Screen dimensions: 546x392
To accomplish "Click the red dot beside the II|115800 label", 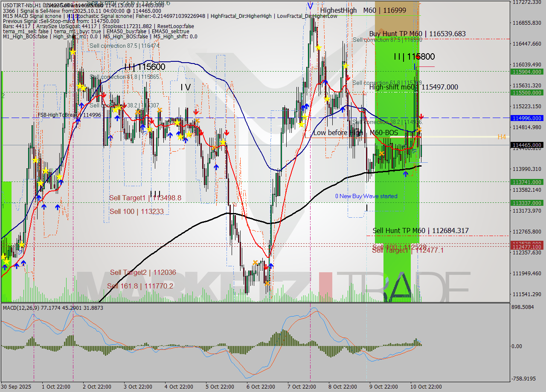I will pos(417,57).
